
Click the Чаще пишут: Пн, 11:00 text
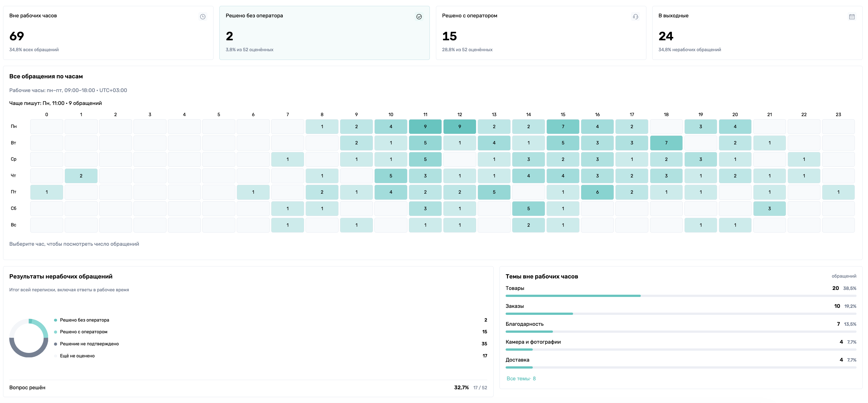click(56, 103)
